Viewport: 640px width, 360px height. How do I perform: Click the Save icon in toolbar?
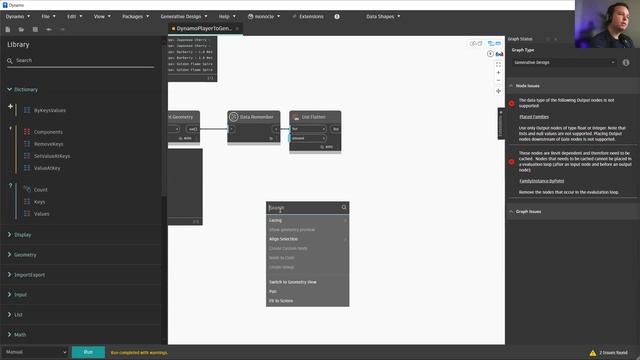pos(35,29)
